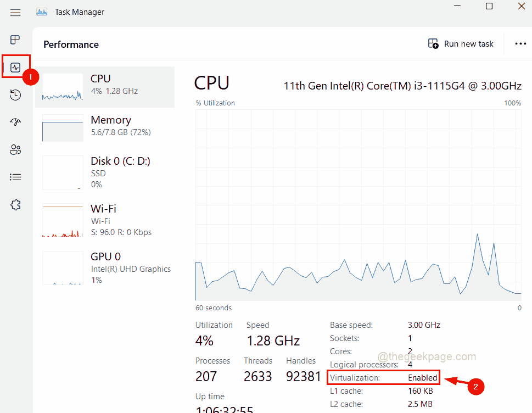
Task: Open the Users page
Action: click(15, 149)
